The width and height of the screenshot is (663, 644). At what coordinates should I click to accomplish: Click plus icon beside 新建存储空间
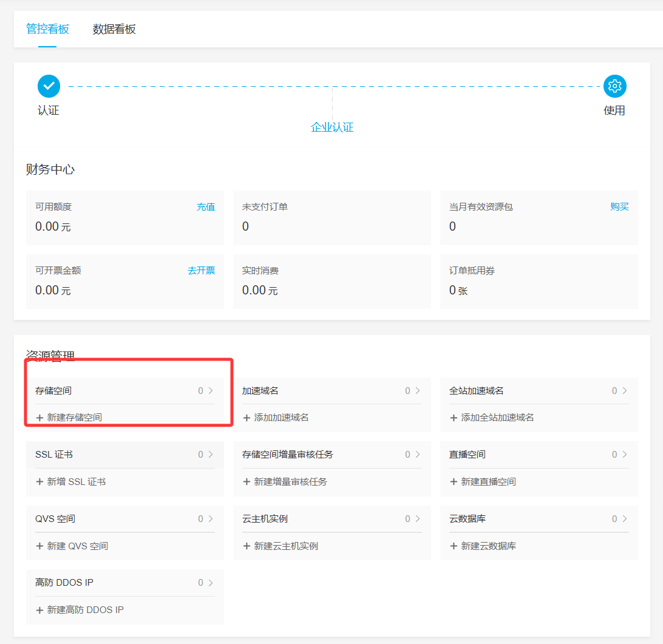[39, 418]
